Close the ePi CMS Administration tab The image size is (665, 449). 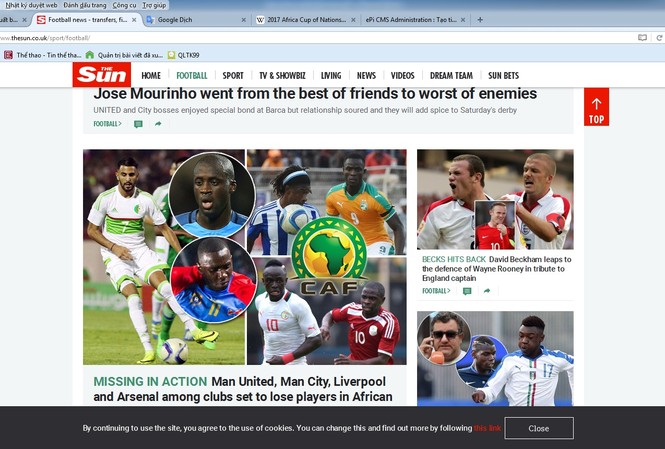click(x=463, y=20)
